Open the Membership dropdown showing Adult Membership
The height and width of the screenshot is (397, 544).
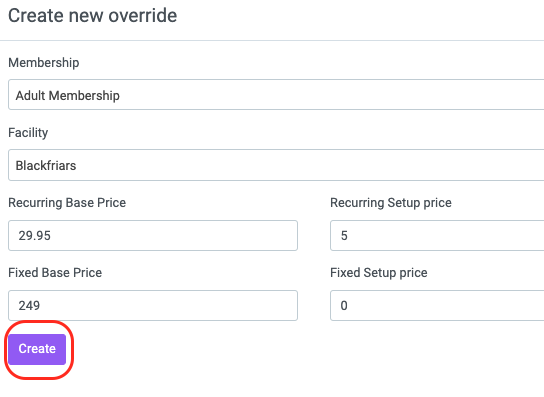(276, 95)
